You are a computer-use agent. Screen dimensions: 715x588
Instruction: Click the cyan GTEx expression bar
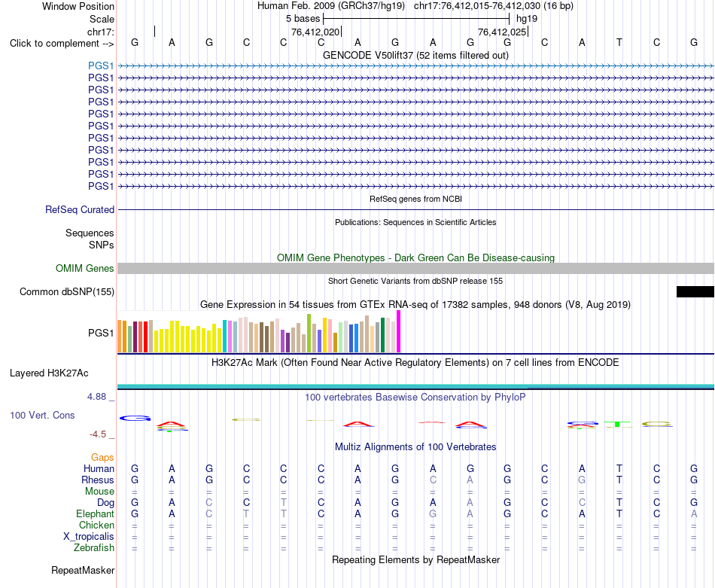point(224,337)
